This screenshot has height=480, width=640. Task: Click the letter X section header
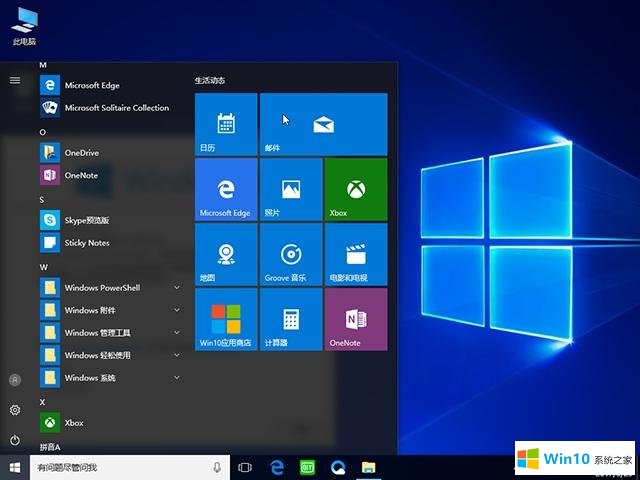click(42, 402)
